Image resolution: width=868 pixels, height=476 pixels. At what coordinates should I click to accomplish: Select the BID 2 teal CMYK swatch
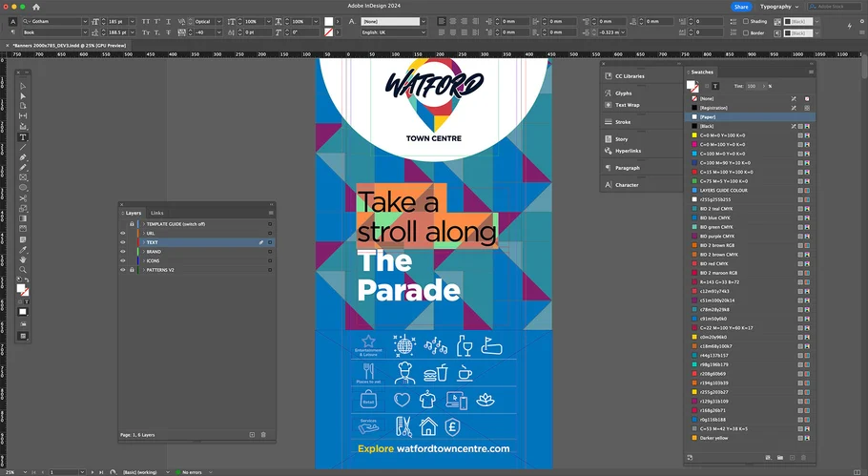coord(750,209)
